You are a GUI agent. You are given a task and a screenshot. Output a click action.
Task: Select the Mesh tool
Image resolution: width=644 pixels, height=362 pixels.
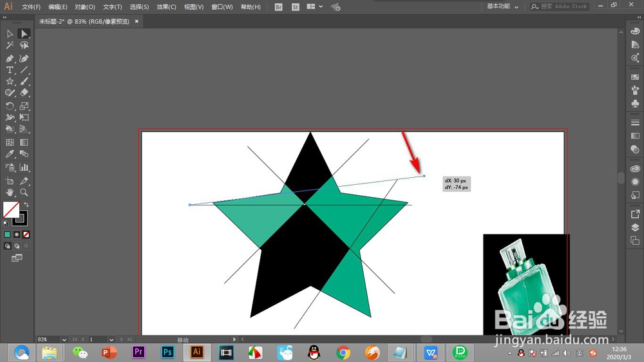pos(10,142)
